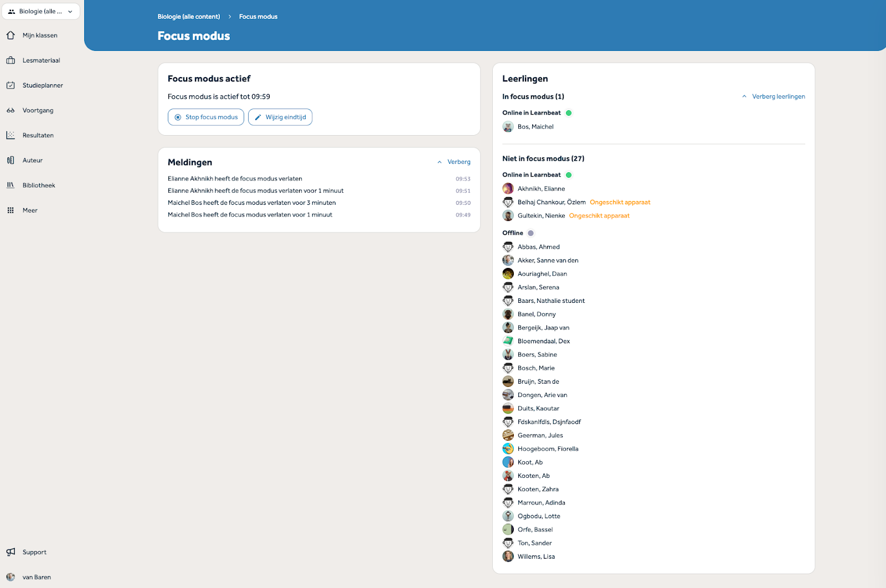Click student name Baars, Nathalie student
Image resolution: width=886 pixels, height=588 pixels.
(x=551, y=301)
